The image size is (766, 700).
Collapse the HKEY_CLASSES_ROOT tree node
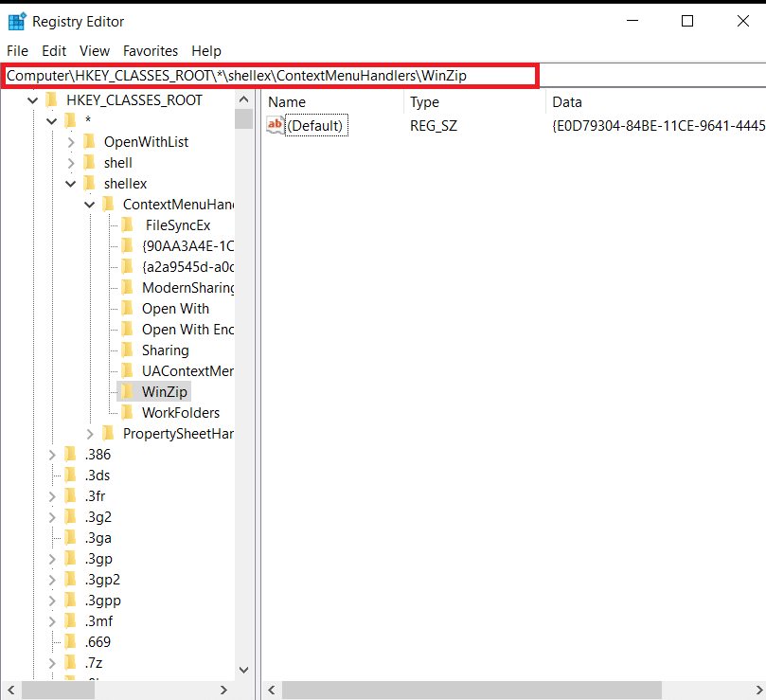(33, 100)
